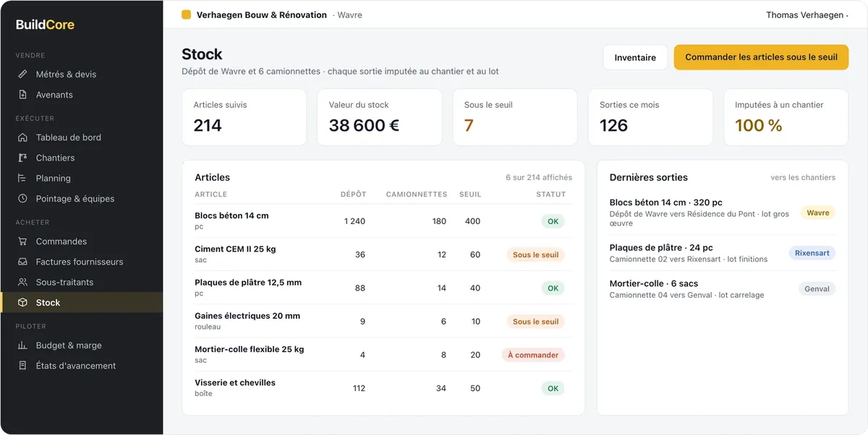Click the house icon for Tableau de bord
Screen dimensions: 868x435
(22, 137)
